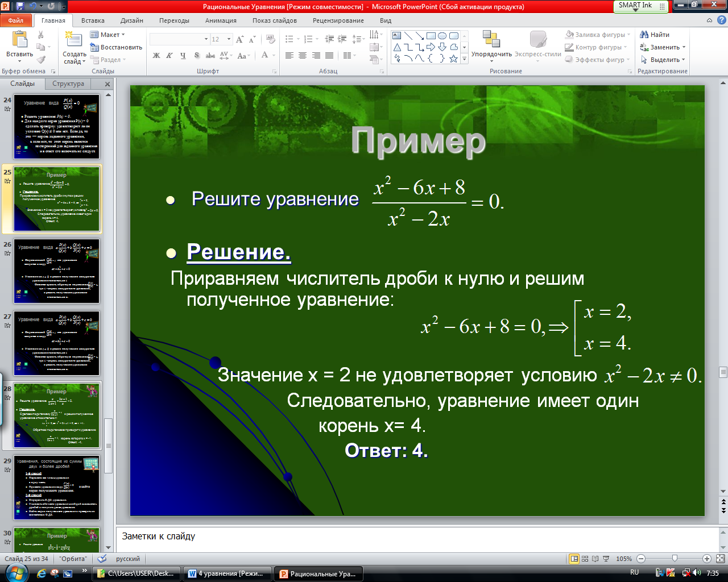Switch to the Transitions (Переходы) tab
The width and height of the screenshot is (728, 582).
pyautogui.click(x=174, y=20)
